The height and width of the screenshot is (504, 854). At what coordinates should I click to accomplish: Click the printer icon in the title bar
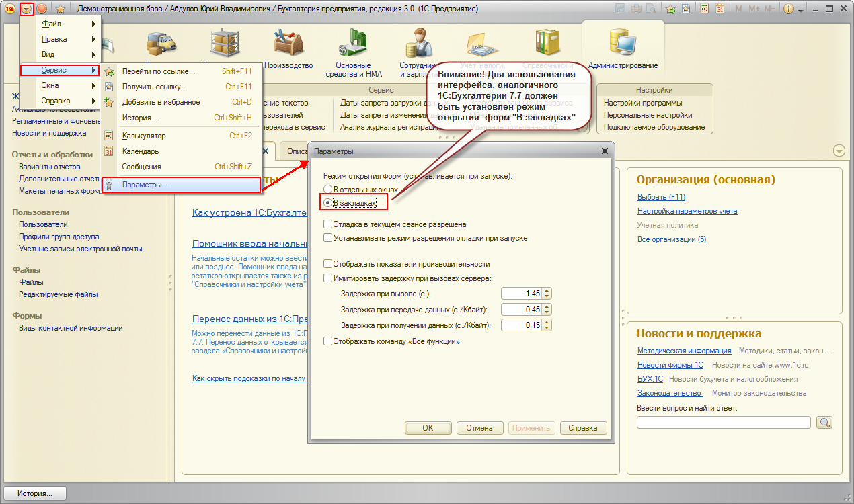pyautogui.click(x=637, y=9)
